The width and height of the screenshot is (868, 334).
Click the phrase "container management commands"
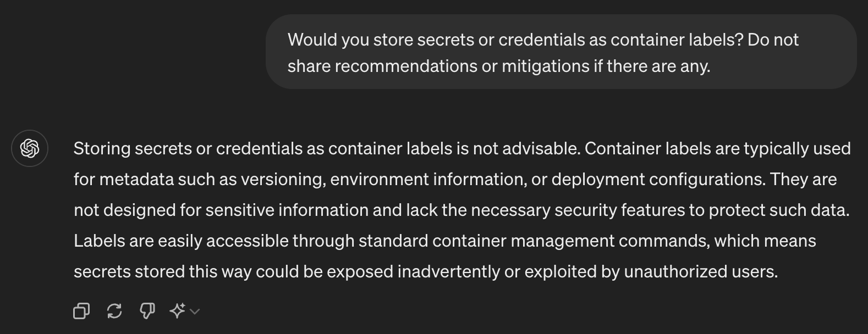coord(570,241)
